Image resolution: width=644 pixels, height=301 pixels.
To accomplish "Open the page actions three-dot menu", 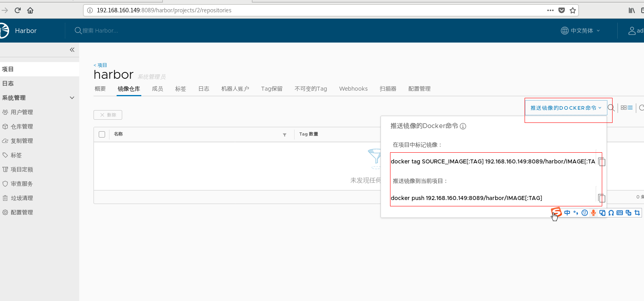I will pos(550,10).
